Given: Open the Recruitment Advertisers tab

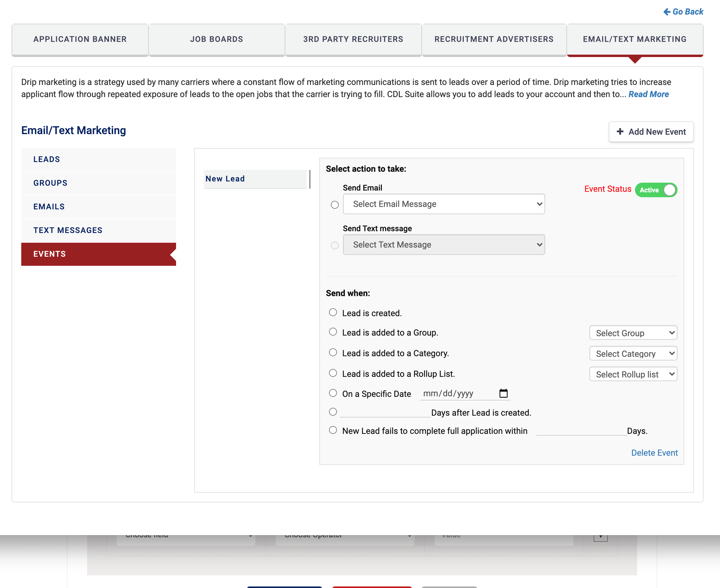Looking at the screenshot, I should 494,39.
